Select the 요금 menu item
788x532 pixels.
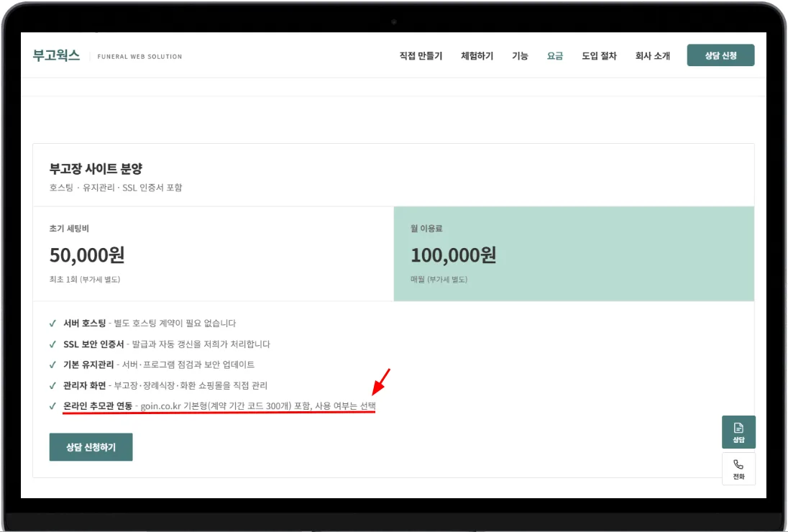tap(555, 56)
